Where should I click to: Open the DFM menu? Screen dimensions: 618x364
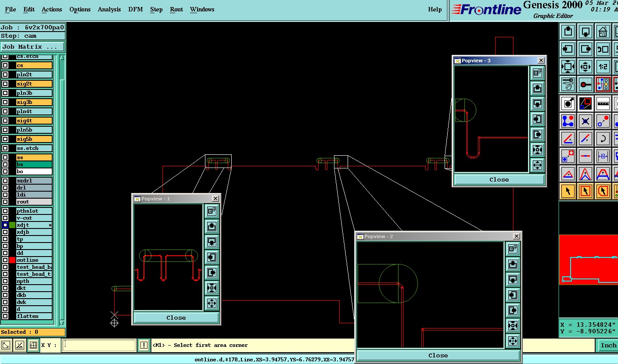coord(136,9)
